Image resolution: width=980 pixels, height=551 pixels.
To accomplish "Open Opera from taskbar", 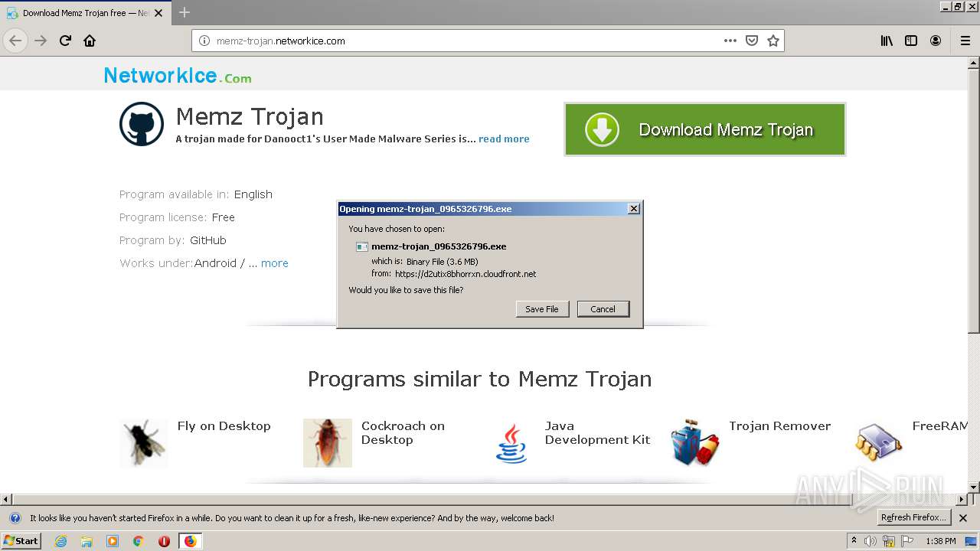I will point(164,541).
